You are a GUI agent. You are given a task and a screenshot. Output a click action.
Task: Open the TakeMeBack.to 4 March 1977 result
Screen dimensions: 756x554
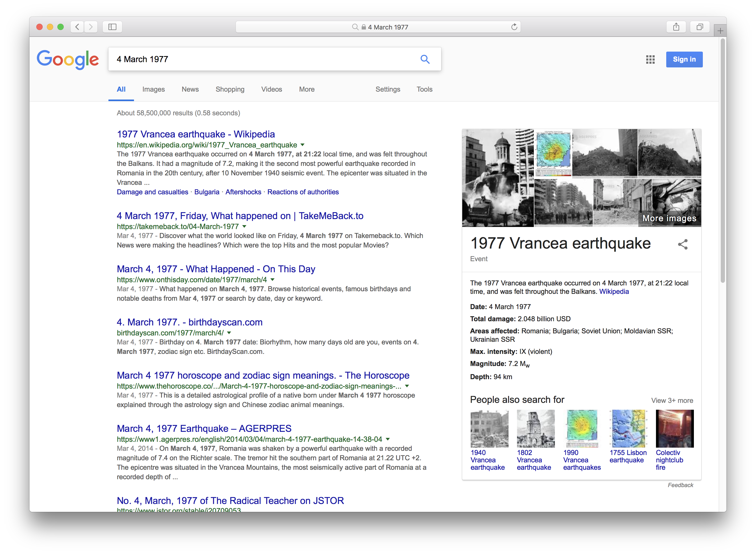240,216
